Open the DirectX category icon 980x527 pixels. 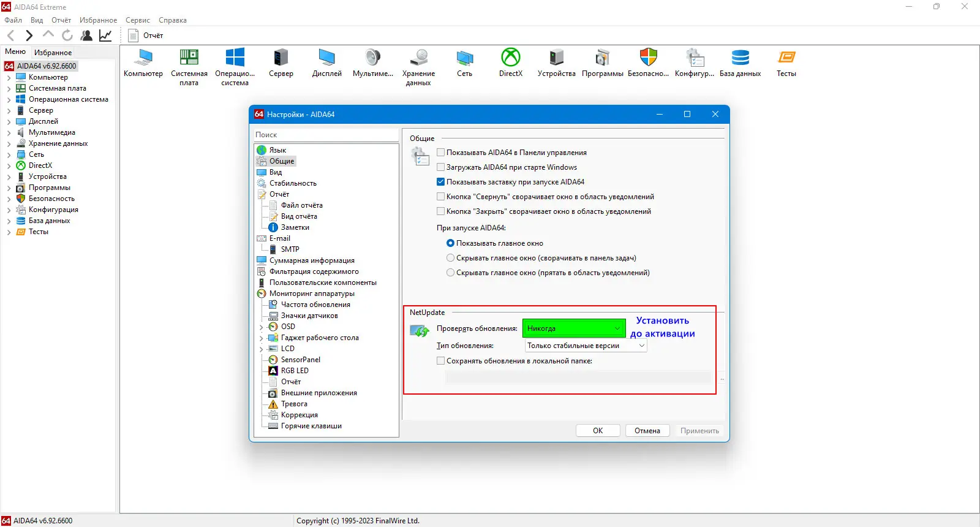pyautogui.click(x=511, y=58)
